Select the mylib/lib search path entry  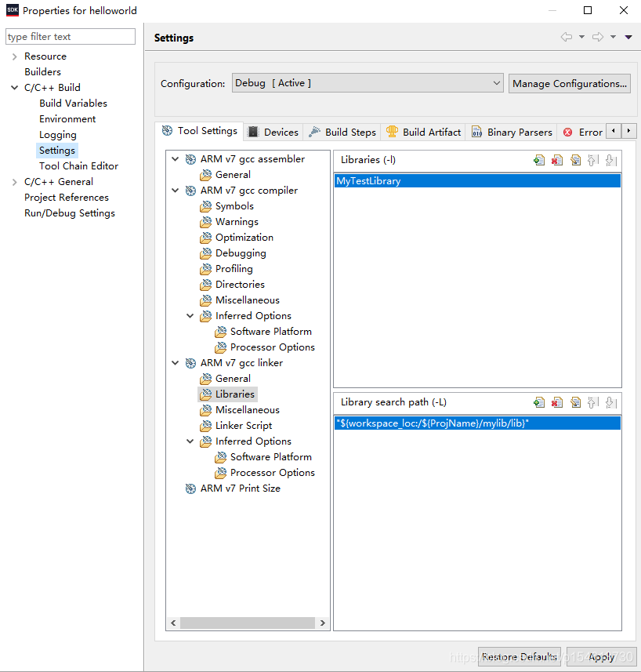coord(477,423)
